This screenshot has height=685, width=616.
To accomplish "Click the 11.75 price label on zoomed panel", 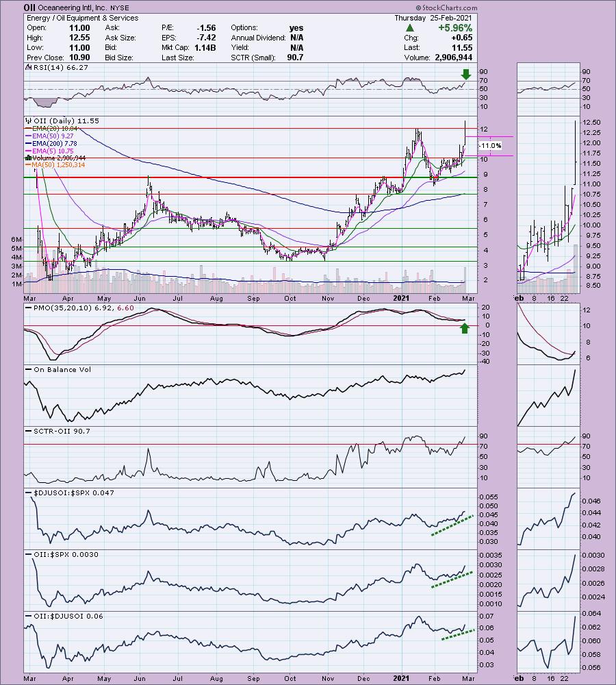I will click(x=591, y=153).
